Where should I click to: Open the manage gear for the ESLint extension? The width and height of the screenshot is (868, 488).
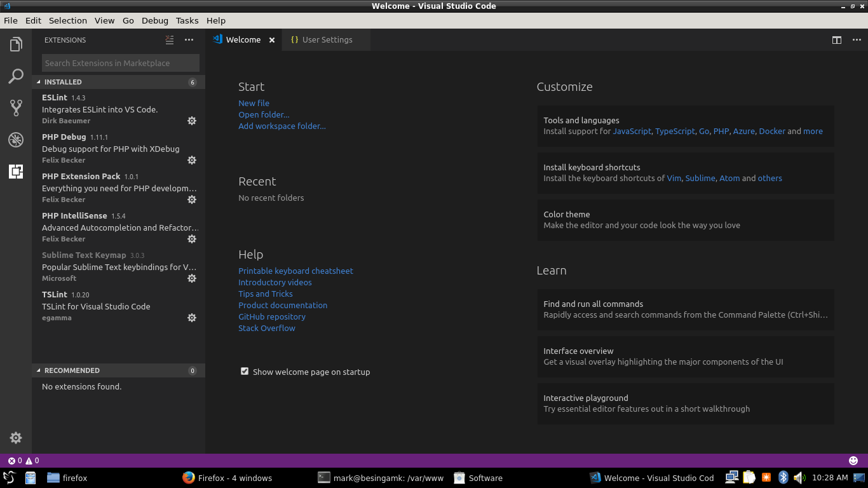[x=192, y=121]
